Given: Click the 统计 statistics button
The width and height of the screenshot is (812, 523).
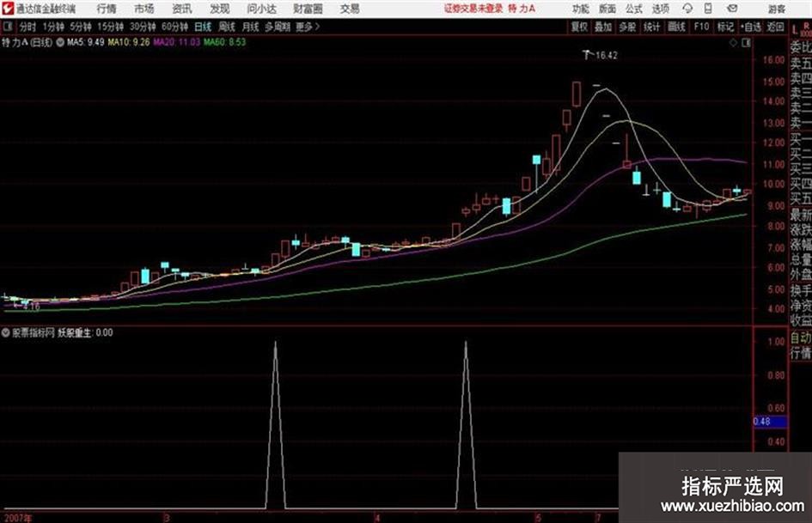Looking at the screenshot, I should point(652,27).
